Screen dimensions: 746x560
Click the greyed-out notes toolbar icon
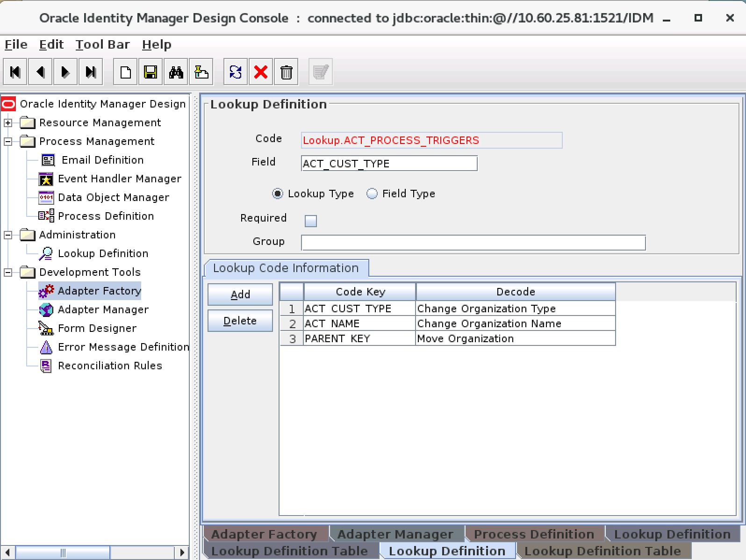[321, 72]
